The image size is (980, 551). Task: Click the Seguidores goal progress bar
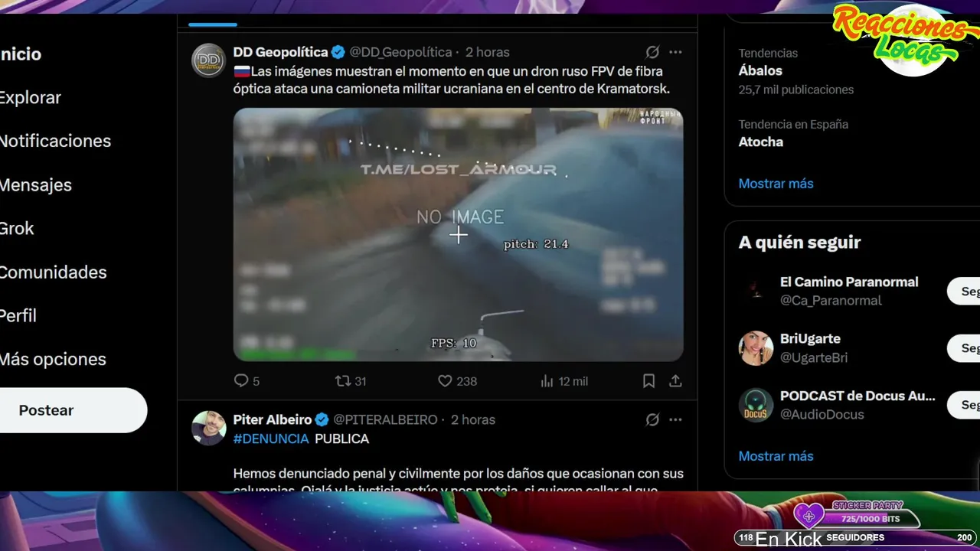coord(855,537)
